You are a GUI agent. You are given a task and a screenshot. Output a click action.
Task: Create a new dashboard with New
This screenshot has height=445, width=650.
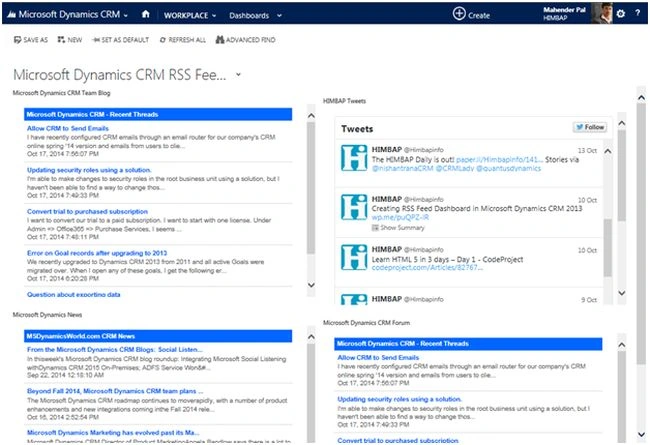pos(69,40)
